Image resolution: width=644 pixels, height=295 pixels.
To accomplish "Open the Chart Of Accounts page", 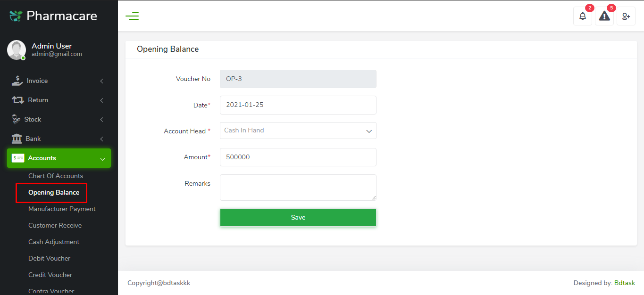I will click(55, 176).
